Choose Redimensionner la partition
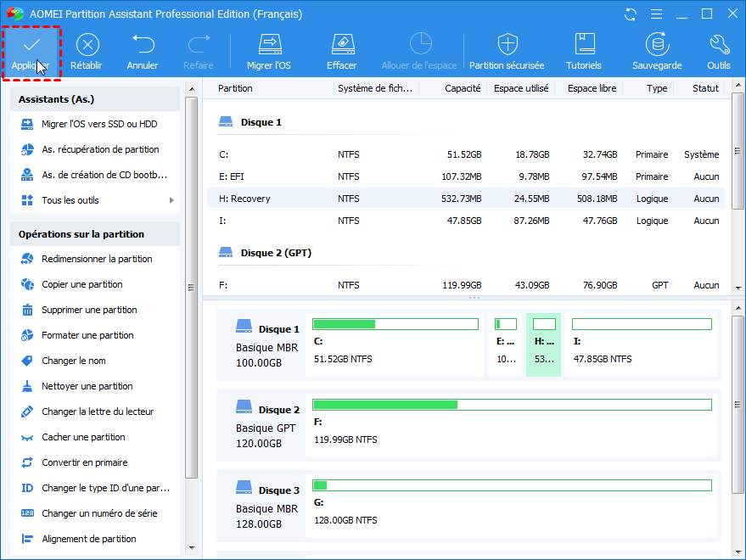 click(x=97, y=259)
